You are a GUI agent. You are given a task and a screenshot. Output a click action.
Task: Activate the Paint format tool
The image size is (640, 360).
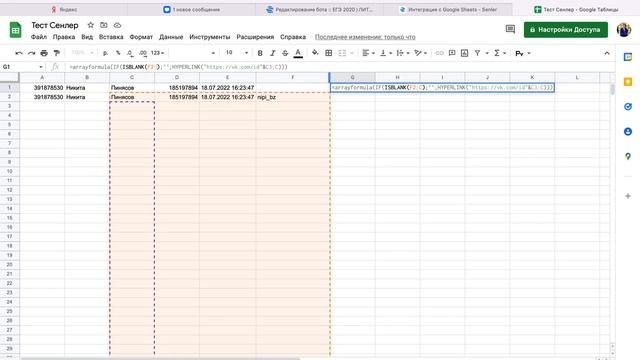click(x=57, y=53)
